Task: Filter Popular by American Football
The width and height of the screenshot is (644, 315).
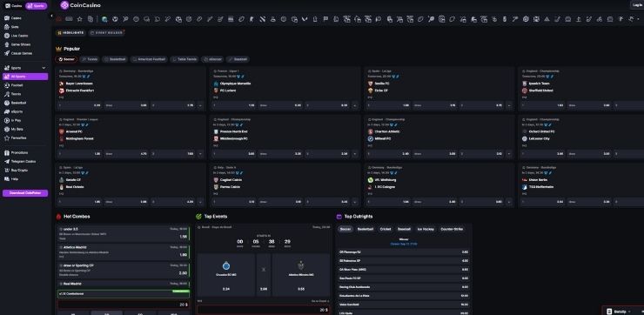Action: tap(149, 59)
